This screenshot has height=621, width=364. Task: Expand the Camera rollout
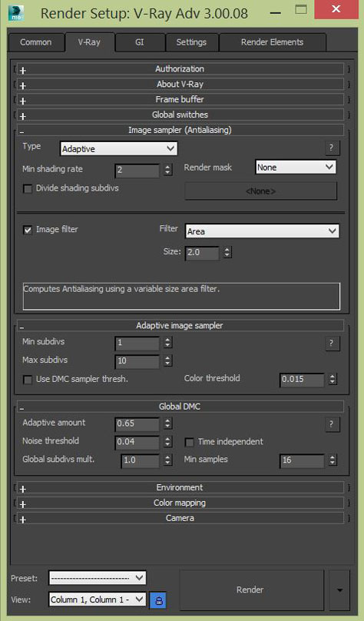click(x=180, y=518)
